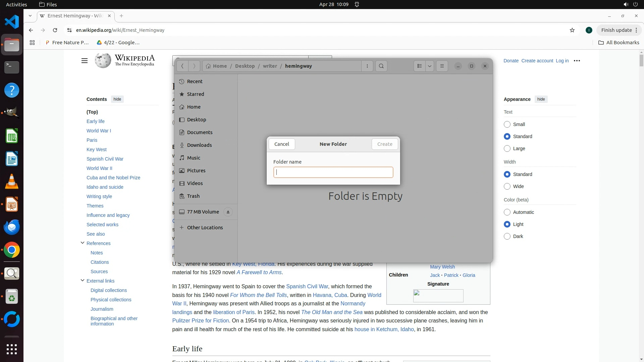
Task: Click the Files hamburger main menu
Action: (x=442, y=66)
